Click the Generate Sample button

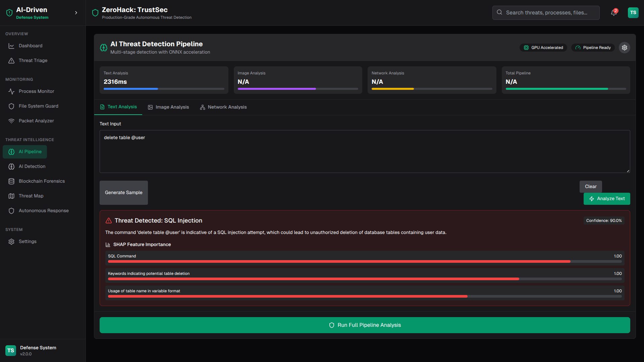point(123,192)
